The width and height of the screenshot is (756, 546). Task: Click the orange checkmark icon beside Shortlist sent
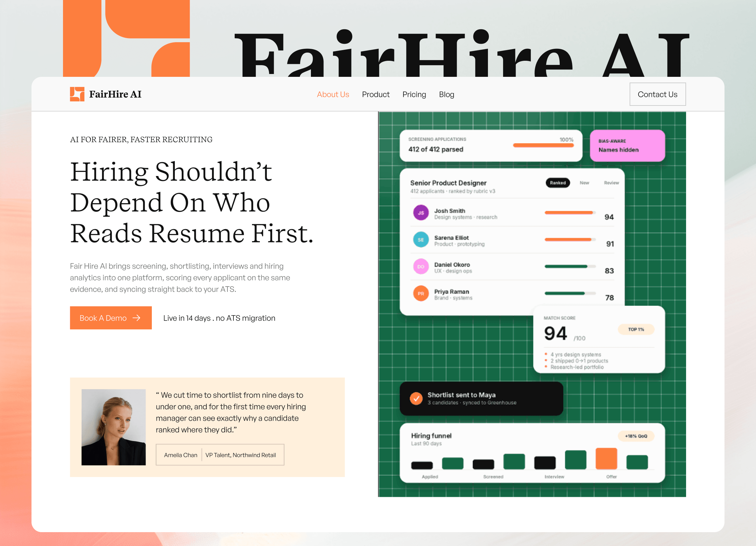point(416,398)
